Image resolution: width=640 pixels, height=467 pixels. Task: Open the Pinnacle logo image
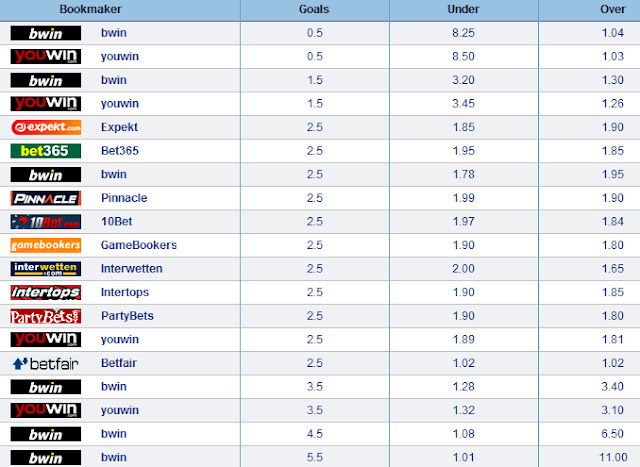point(46,198)
